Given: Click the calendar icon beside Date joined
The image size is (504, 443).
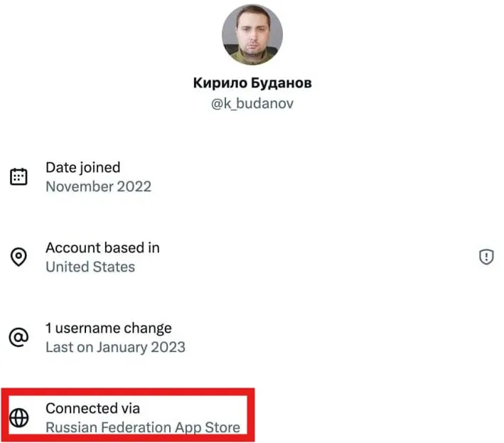Looking at the screenshot, I should pos(18,177).
